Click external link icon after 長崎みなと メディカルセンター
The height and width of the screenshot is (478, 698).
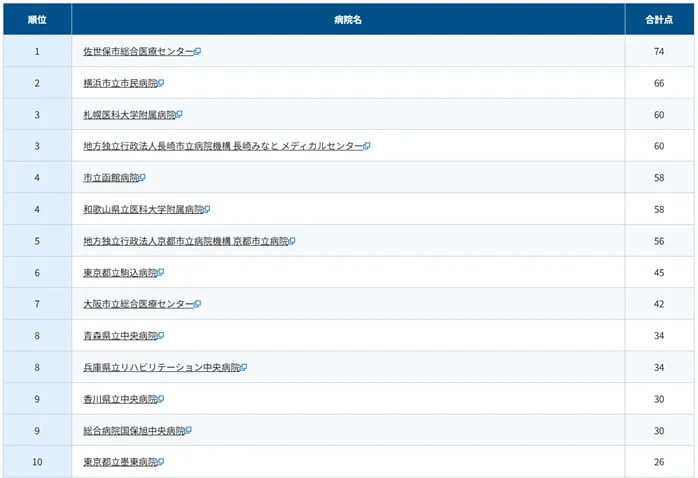(x=367, y=146)
